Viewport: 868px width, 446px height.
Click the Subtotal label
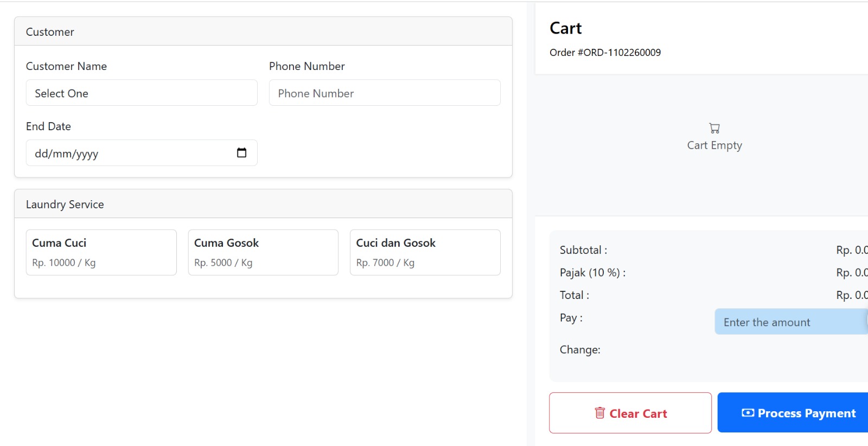[584, 250]
